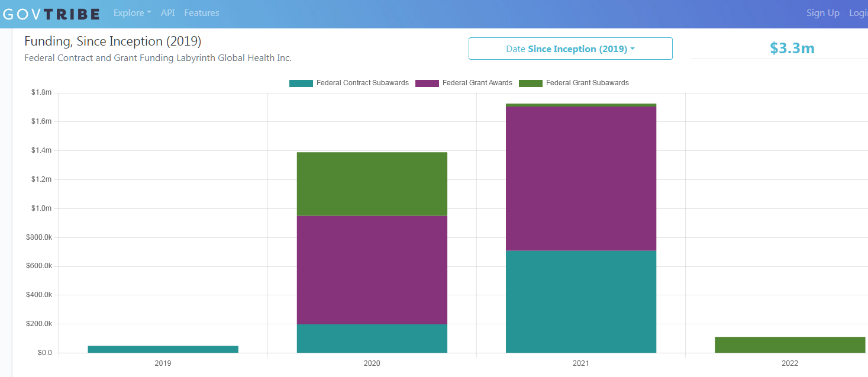This screenshot has height=377, width=868.
Task: Expand the Explore menu
Action: coord(132,13)
